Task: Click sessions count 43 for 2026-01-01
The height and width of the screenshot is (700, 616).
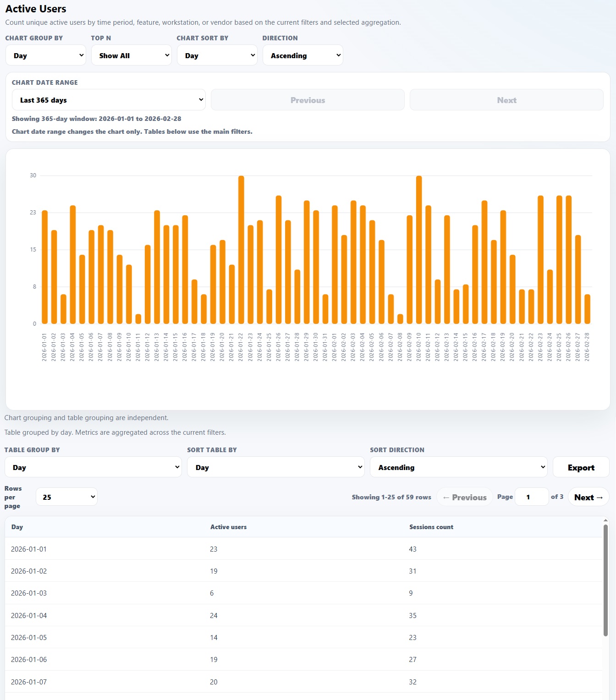Action: coord(412,549)
